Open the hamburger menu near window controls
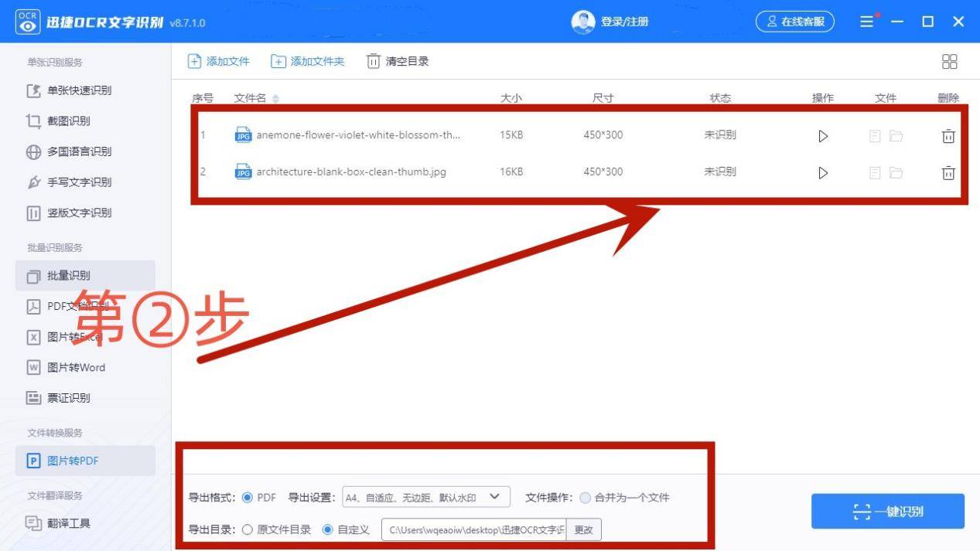This screenshot has width=980, height=551. coord(866,22)
